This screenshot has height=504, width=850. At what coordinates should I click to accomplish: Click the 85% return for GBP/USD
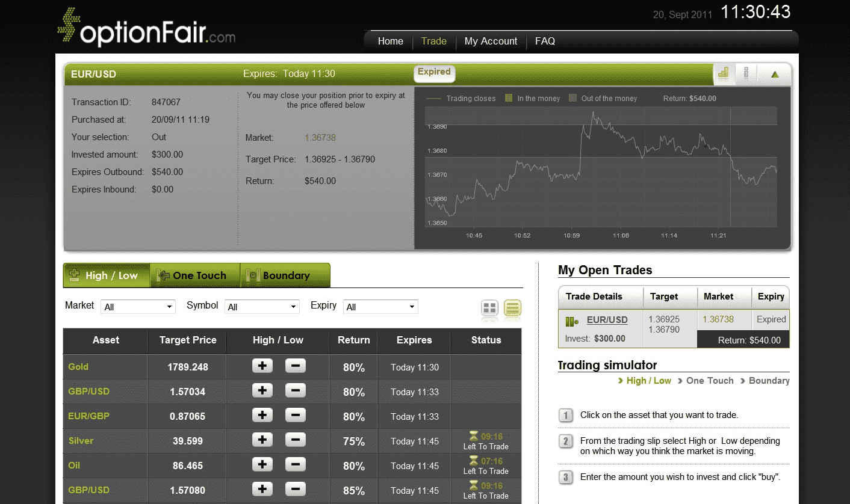[x=354, y=491]
